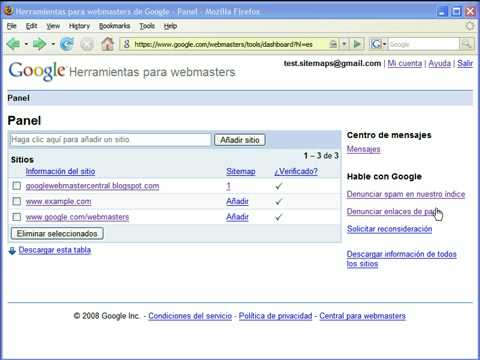The width and height of the screenshot is (480, 360).
Task: Go to the Home page icon
Action: pos(107,44)
